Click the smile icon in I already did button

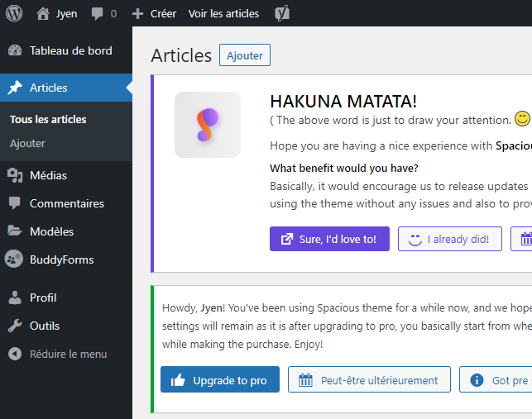415,240
